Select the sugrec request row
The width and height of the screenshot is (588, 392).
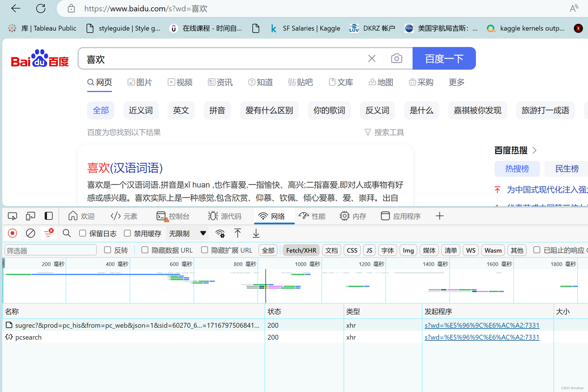(x=295, y=325)
